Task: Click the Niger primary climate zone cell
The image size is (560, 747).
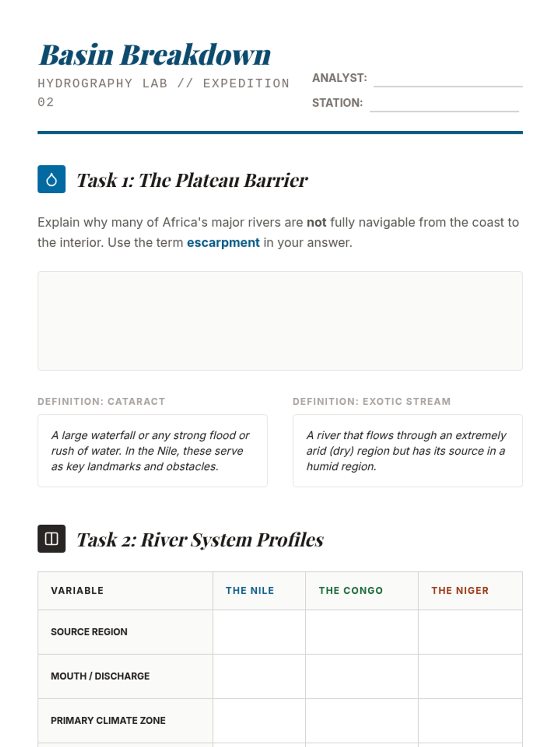Action: [470, 721]
